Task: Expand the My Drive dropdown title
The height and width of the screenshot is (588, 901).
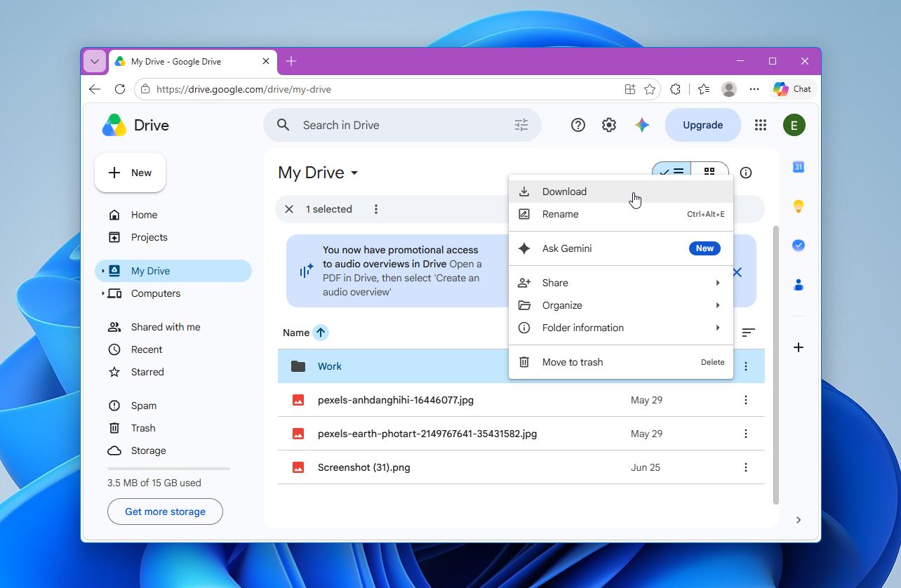Action: (x=318, y=173)
